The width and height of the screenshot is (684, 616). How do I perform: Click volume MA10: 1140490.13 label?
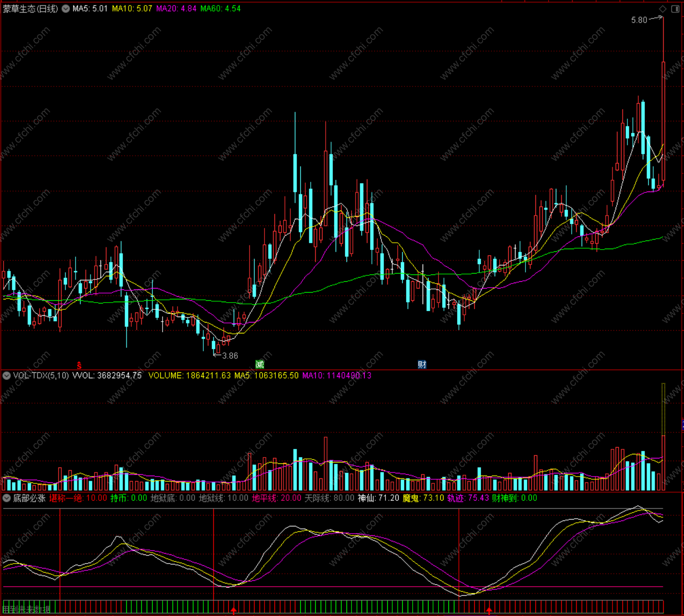(x=337, y=375)
